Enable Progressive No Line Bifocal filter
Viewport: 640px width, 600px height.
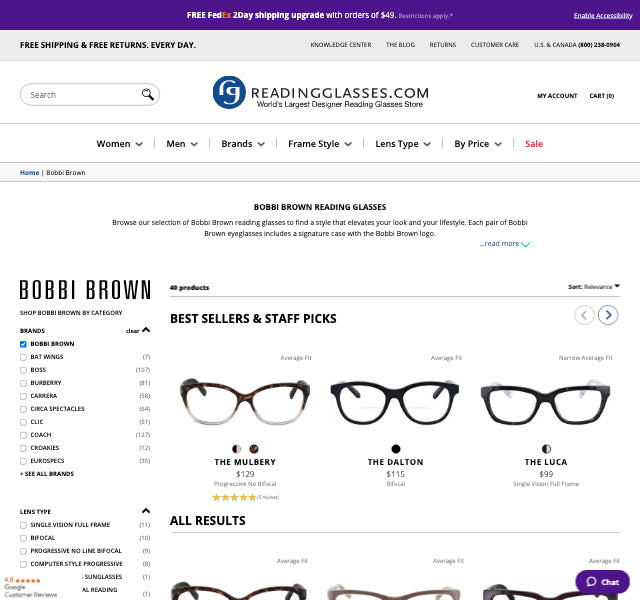tap(23, 551)
